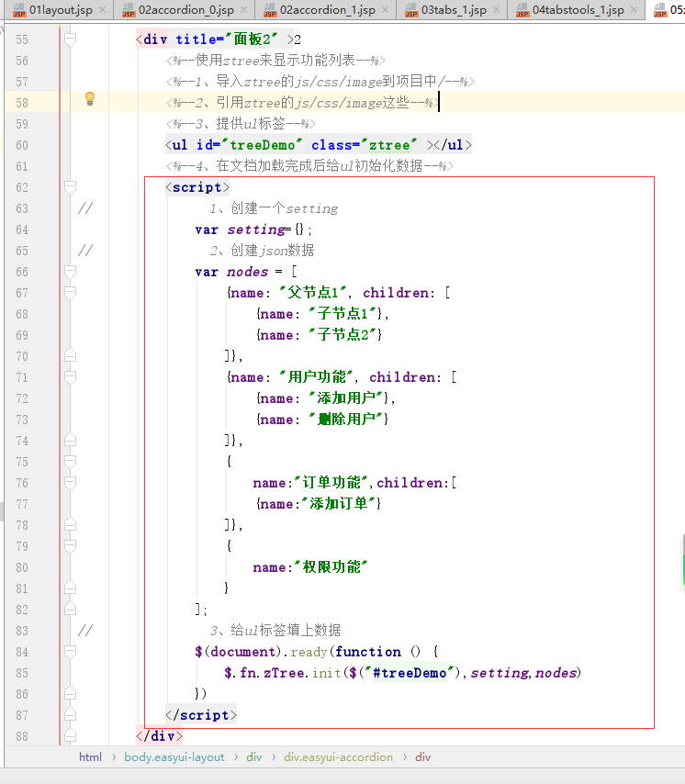The height and width of the screenshot is (784, 685).
Task: Click the '权限功能' string
Action: (331, 567)
